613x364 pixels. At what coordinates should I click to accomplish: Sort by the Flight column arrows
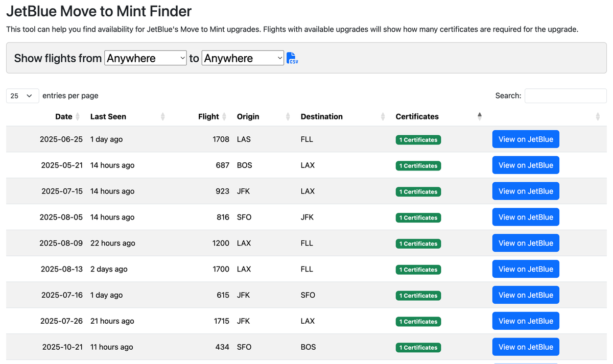(x=224, y=117)
